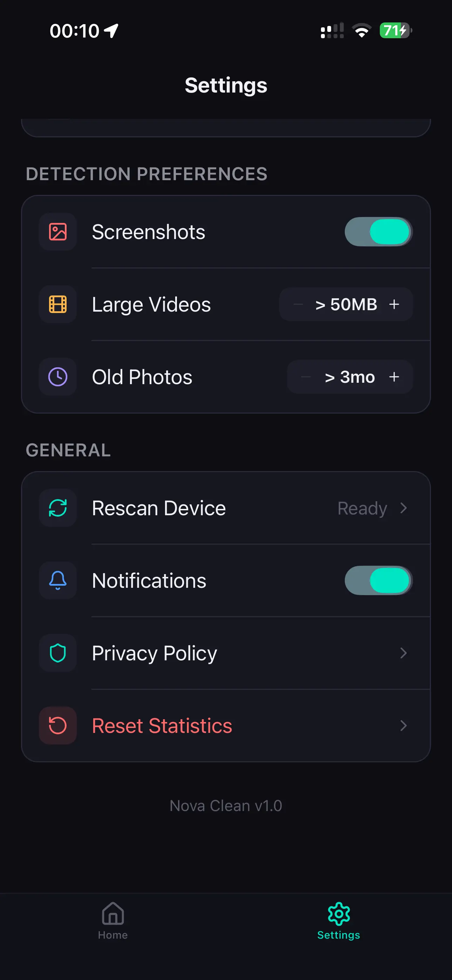Tap the Notifications bell icon
This screenshot has height=980, width=452.
[58, 580]
